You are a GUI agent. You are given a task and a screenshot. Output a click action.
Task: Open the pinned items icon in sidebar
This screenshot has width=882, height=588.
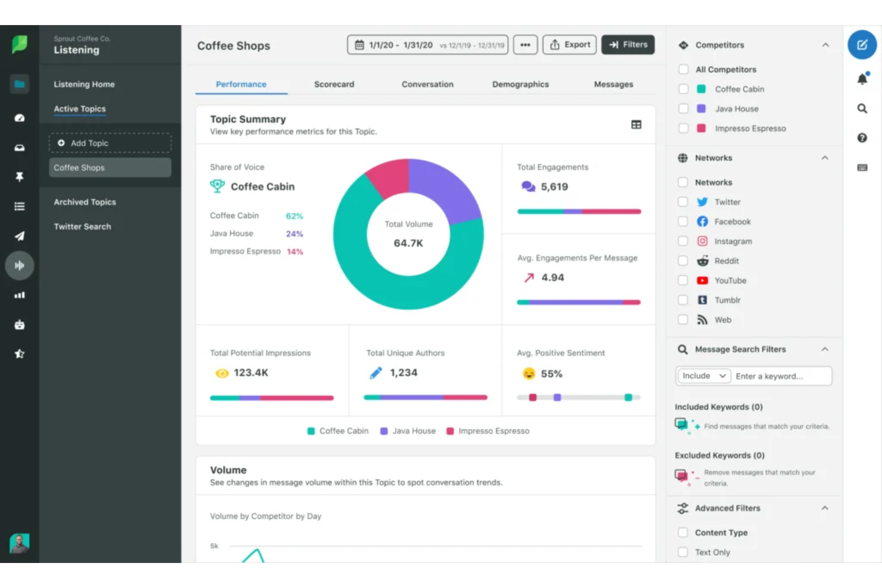[20, 176]
